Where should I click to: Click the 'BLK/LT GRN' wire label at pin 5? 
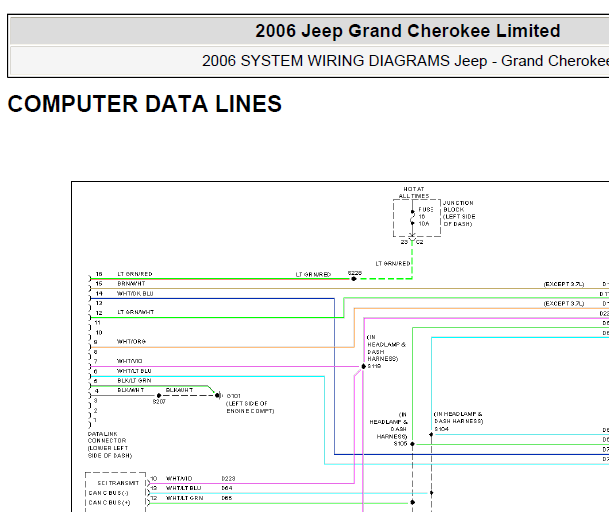pyautogui.click(x=134, y=381)
